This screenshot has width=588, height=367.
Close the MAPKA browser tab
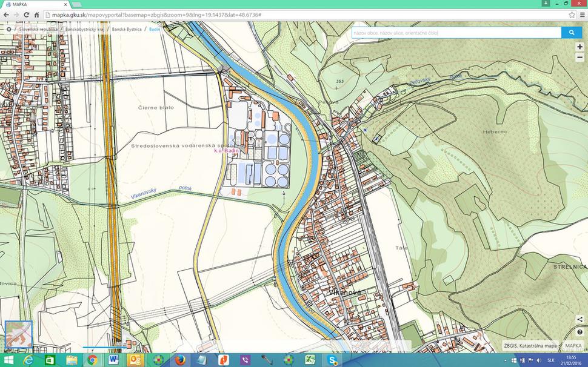click(x=65, y=4)
